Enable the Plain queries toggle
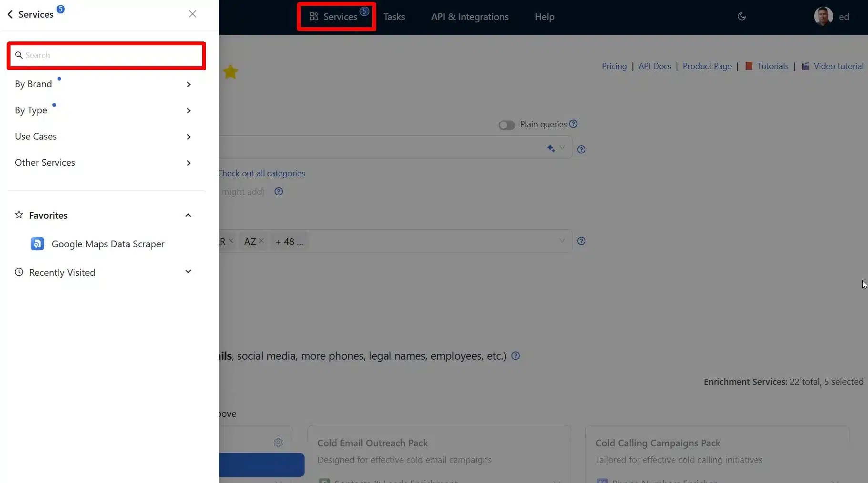Image resolution: width=868 pixels, height=483 pixels. [506, 125]
